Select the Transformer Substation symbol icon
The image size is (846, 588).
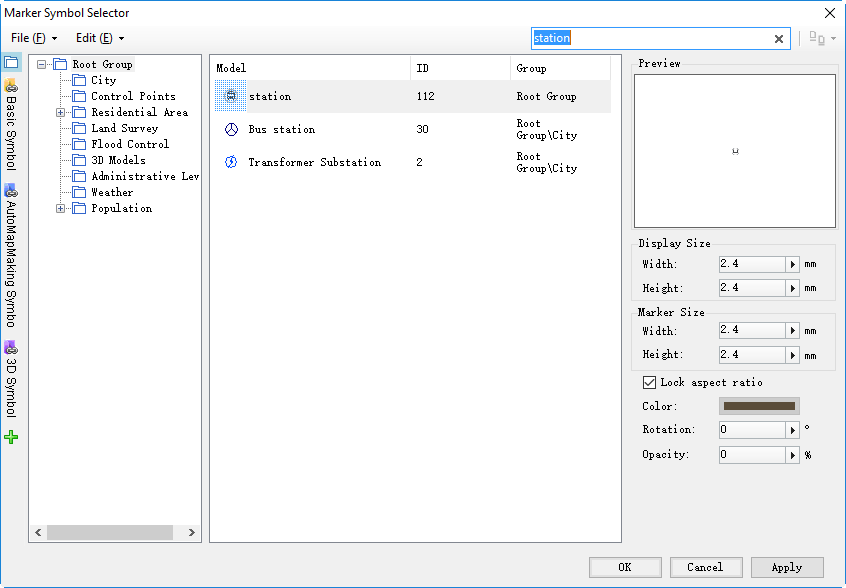[231, 162]
